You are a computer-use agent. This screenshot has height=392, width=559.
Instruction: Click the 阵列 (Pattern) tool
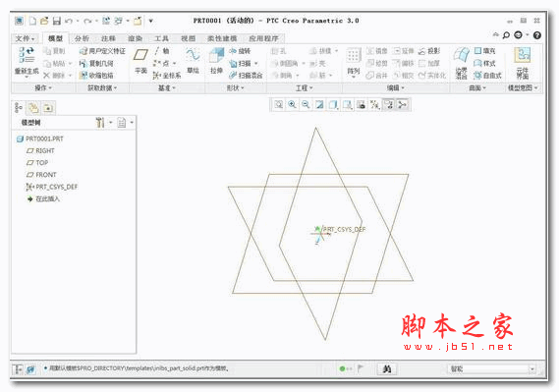(354, 61)
